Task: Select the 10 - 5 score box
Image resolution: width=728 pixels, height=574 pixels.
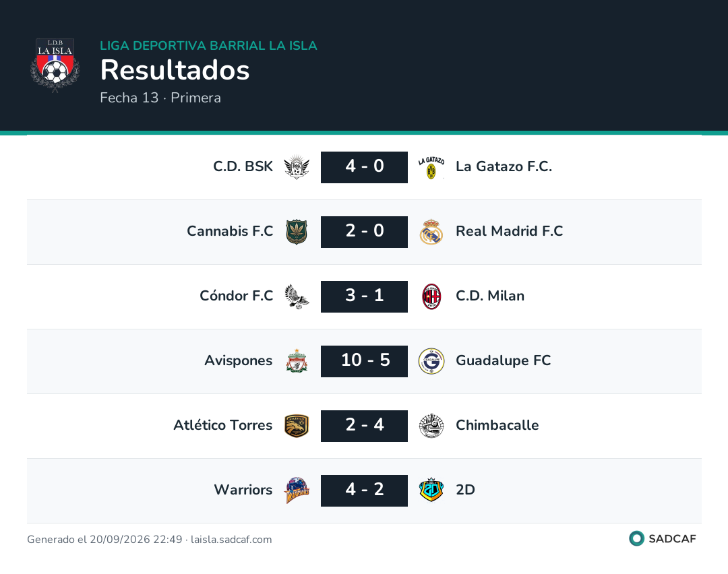Action: (x=365, y=361)
